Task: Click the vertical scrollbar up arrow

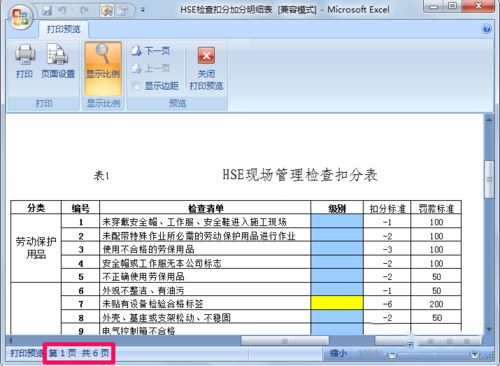Action: point(489,120)
